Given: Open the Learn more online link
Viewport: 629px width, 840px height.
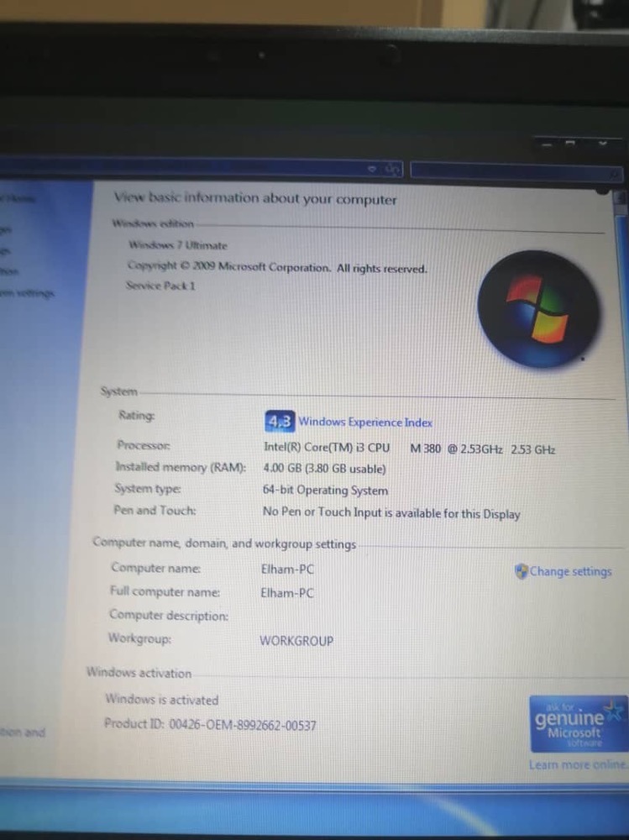Looking at the screenshot, I should [578, 764].
